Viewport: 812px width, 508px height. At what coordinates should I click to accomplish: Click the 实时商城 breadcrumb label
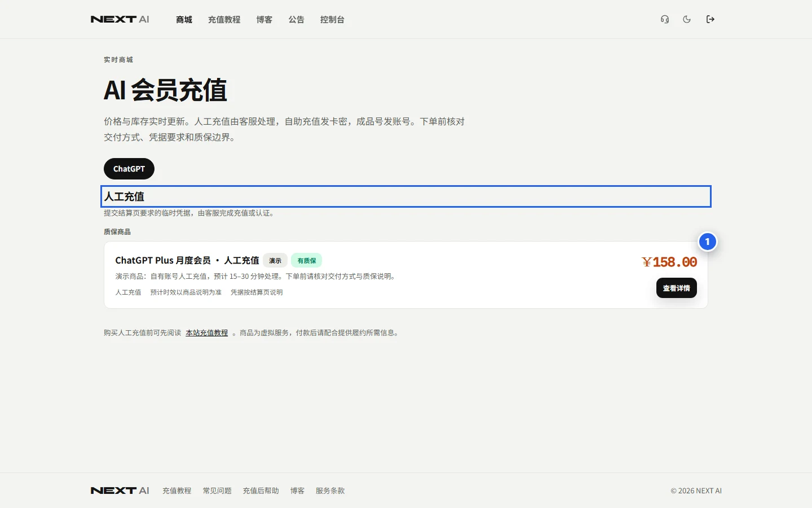tap(118, 60)
